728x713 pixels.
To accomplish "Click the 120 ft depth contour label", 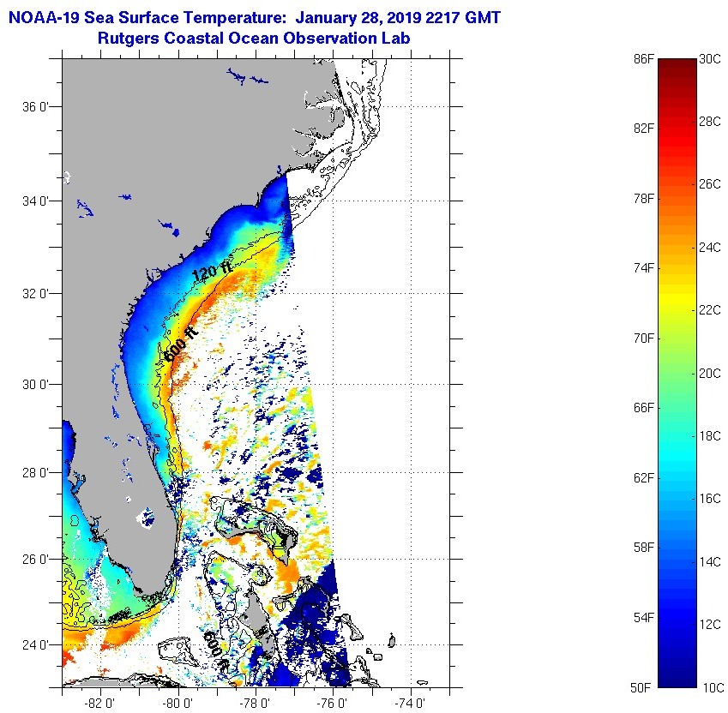I will tap(212, 273).
